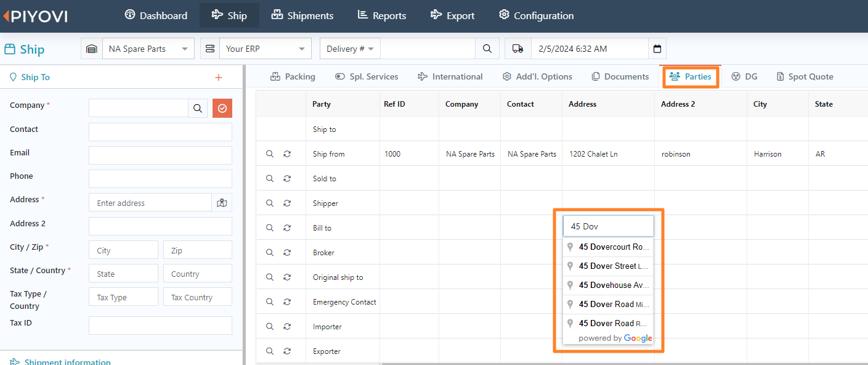Click the Tax Type field
This screenshot has width=868, height=365.
tap(123, 297)
